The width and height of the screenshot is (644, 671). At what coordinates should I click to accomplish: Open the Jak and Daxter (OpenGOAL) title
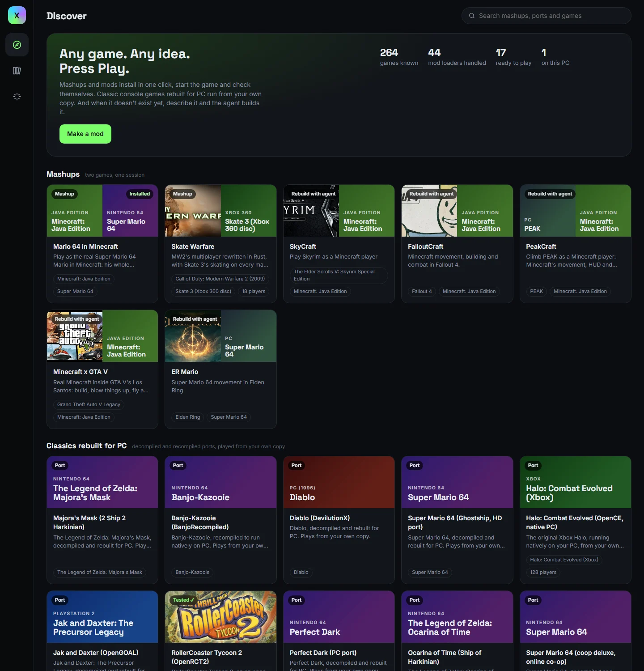tap(96, 653)
